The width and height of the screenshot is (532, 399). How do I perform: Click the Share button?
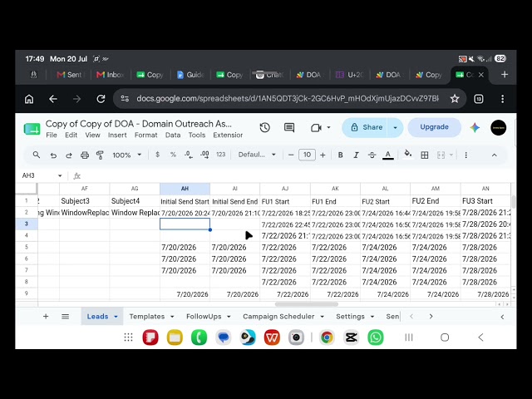click(365, 127)
